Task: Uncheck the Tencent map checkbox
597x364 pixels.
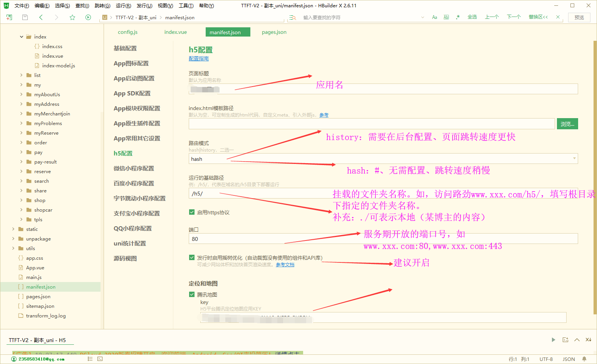Action: (x=192, y=294)
